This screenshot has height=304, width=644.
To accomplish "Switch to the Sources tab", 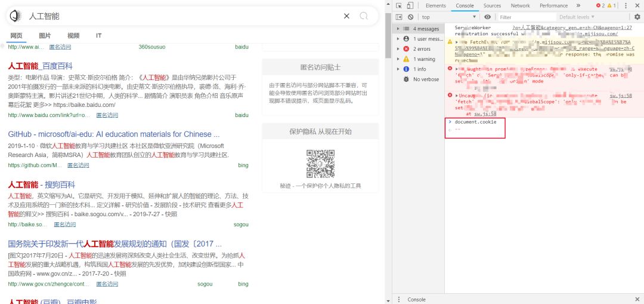I will [x=492, y=6].
